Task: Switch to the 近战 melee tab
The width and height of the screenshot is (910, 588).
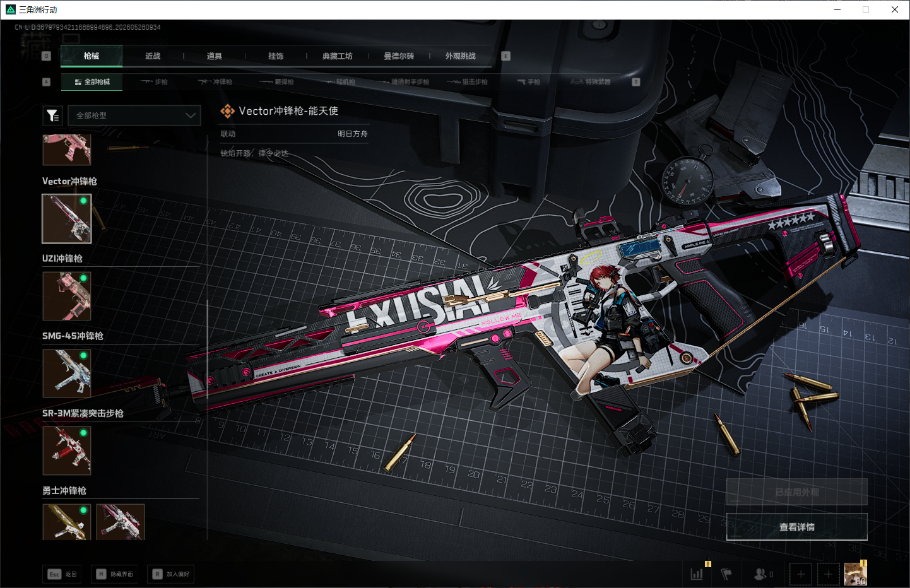Action: pyautogui.click(x=153, y=56)
